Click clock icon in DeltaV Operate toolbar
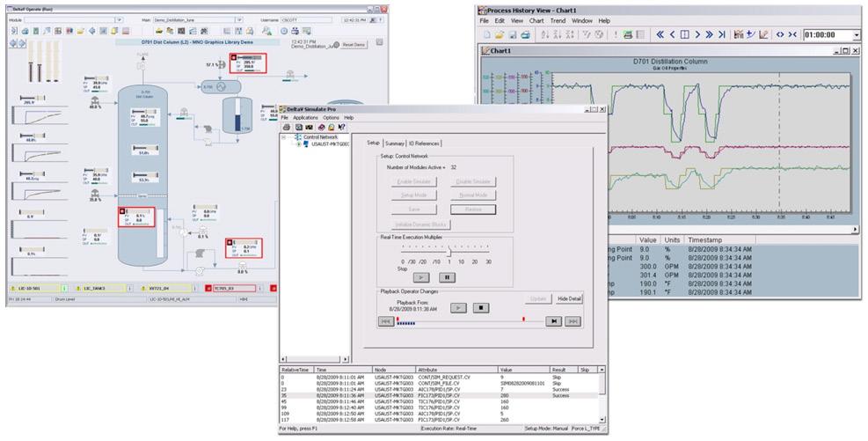The height and width of the screenshot is (441, 868). 284,31
